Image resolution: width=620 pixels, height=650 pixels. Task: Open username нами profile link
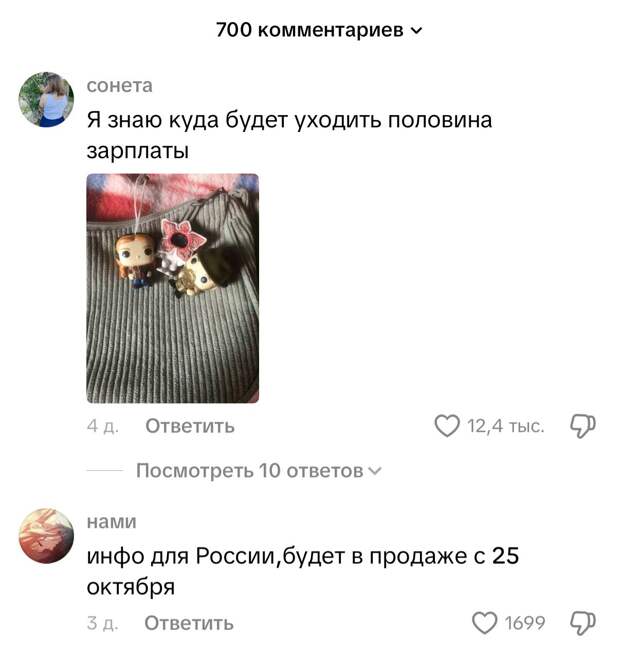click(x=111, y=521)
